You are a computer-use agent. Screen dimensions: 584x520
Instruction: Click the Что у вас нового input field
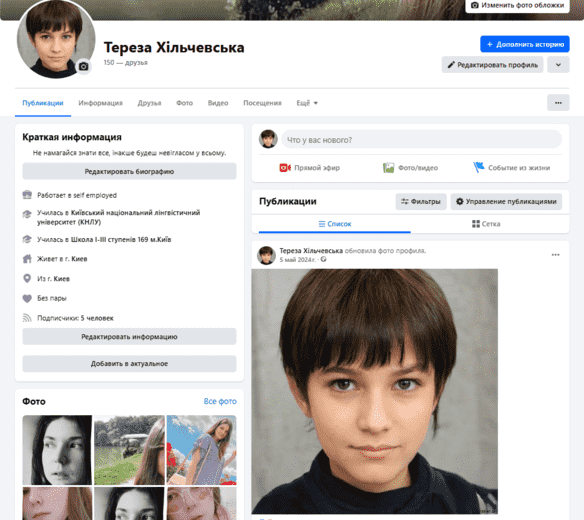pos(421,140)
